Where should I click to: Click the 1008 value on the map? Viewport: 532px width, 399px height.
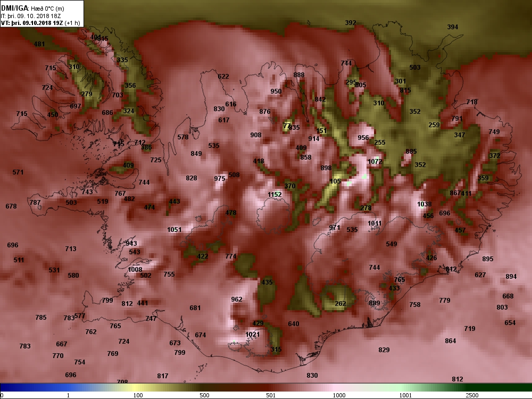point(135,269)
